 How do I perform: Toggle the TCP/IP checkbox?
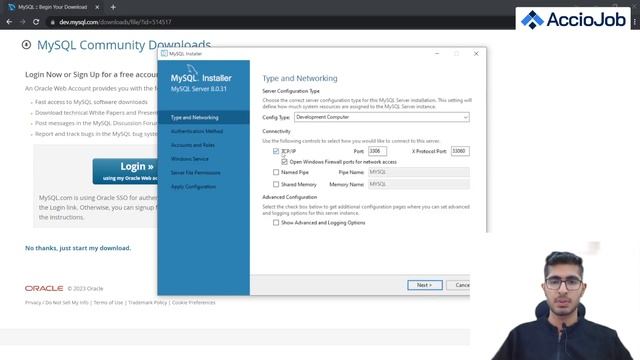click(276, 151)
